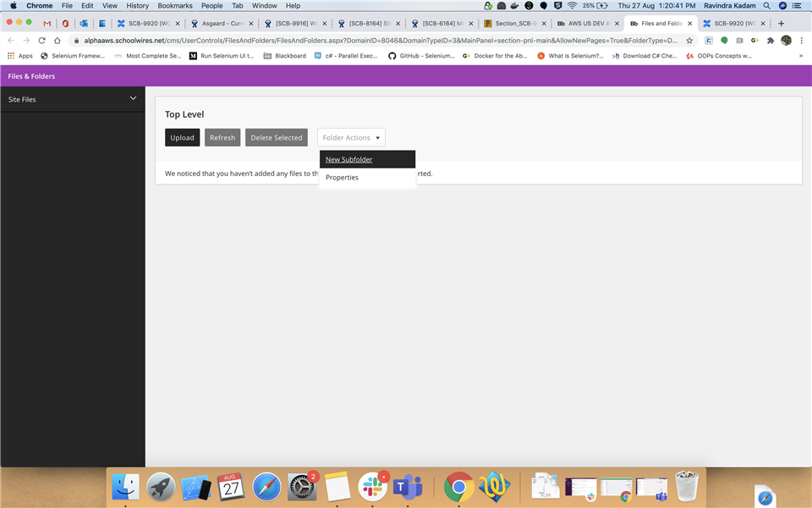Open Chrome three-dot menu
Viewport: 812px width, 508px height.
(x=802, y=41)
